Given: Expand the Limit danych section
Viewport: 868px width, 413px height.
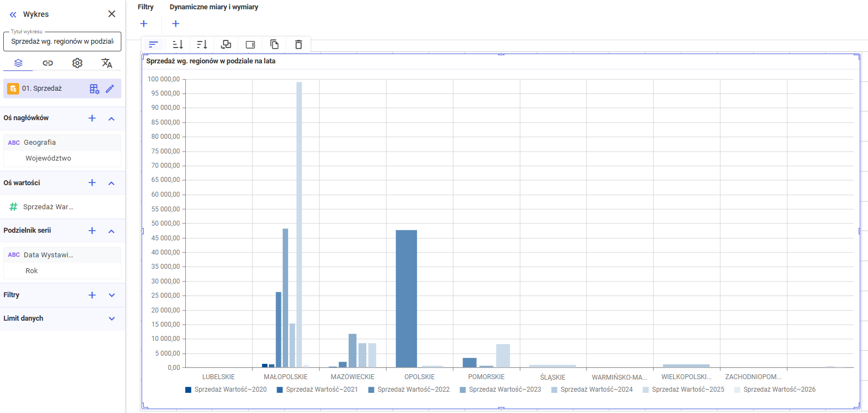Looking at the screenshot, I should pos(112,318).
